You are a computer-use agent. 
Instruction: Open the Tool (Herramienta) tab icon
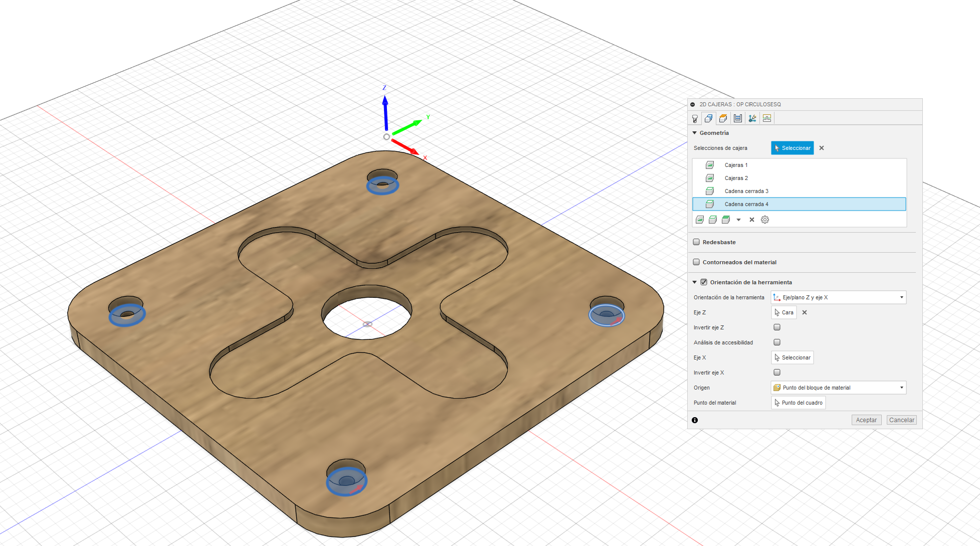tap(695, 118)
